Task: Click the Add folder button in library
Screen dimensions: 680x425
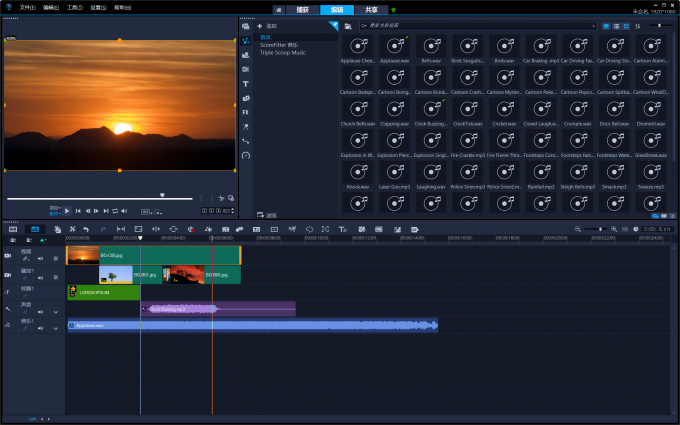Action: [x=267, y=26]
